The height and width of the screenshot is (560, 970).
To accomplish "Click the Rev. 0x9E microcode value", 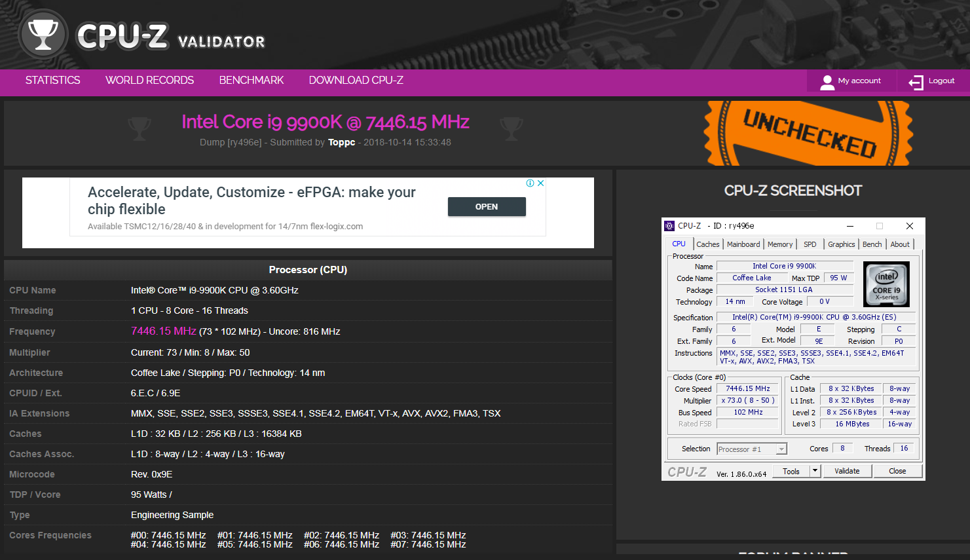I will coord(151,474).
